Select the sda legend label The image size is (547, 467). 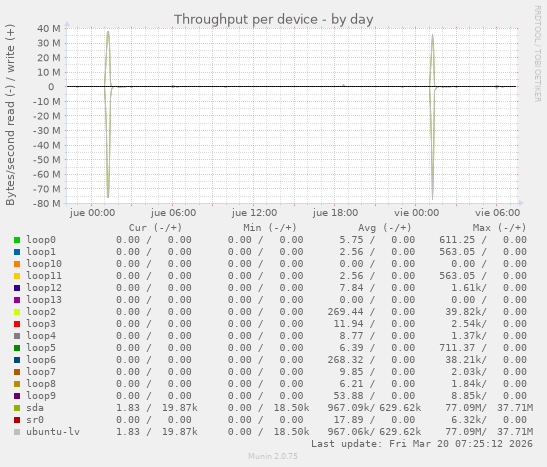(x=35, y=408)
